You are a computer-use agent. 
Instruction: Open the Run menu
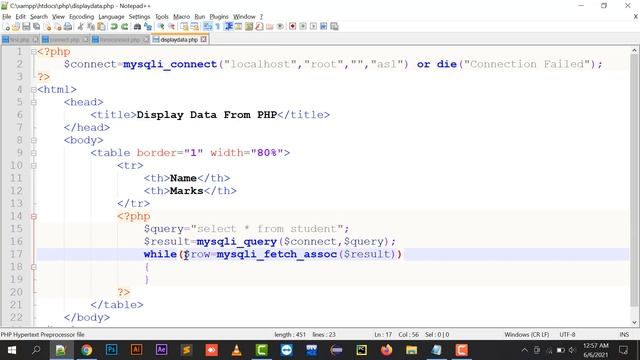coord(200,17)
